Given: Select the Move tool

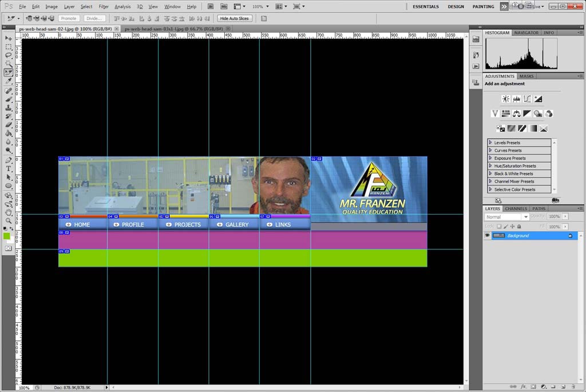Looking at the screenshot, I should 8,38.
